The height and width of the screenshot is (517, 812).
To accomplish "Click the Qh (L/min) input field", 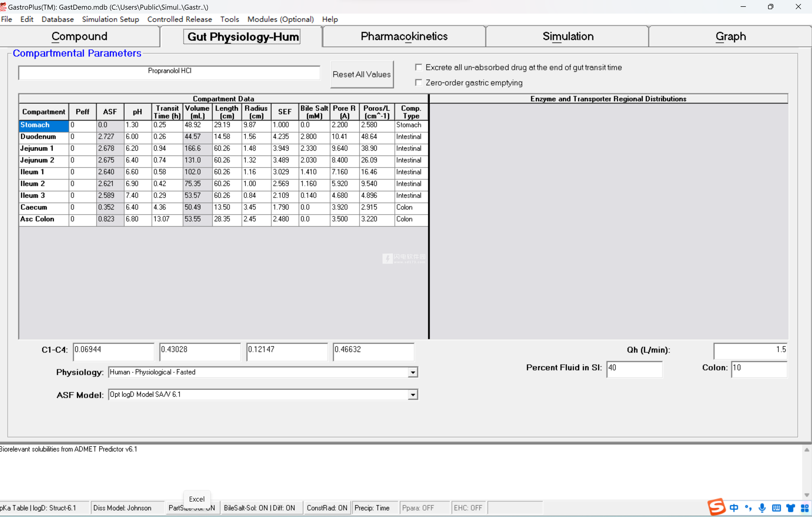I will (x=750, y=351).
